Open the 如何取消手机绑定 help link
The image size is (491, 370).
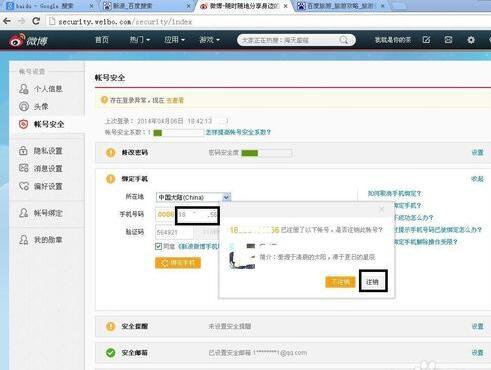(x=395, y=193)
